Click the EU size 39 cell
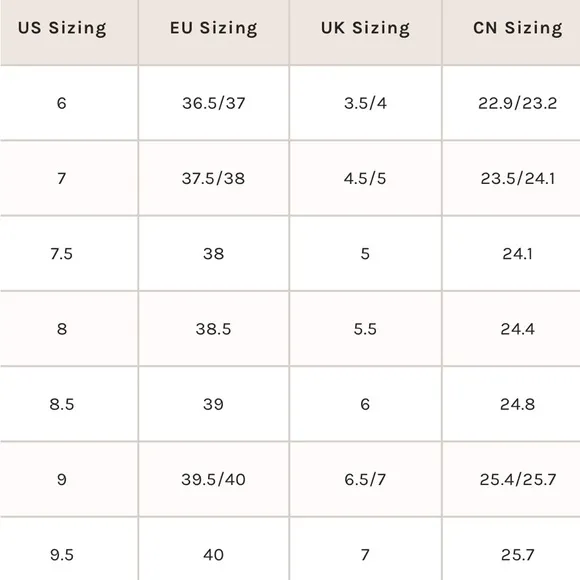580x580 pixels. tap(214, 404)
